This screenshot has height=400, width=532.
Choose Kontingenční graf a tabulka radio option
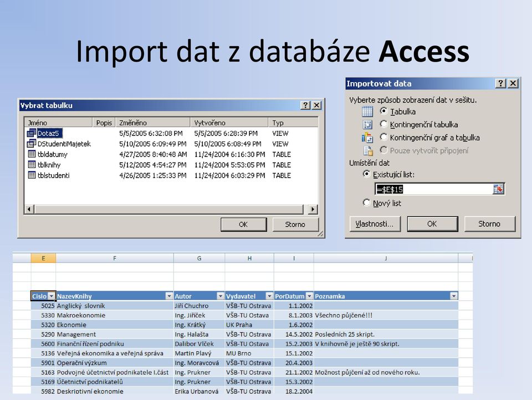tap(383, 137)
